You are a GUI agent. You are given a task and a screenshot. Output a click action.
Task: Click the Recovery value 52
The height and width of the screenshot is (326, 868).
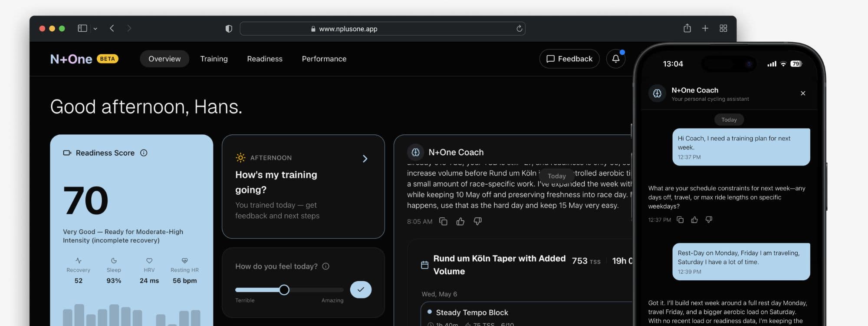pos(79,281)
